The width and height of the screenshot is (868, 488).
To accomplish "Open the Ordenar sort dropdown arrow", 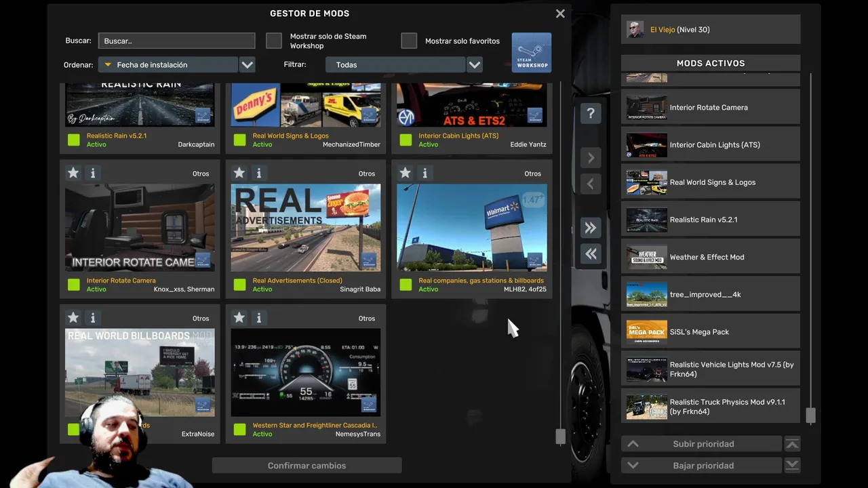I will coord(248,65).
